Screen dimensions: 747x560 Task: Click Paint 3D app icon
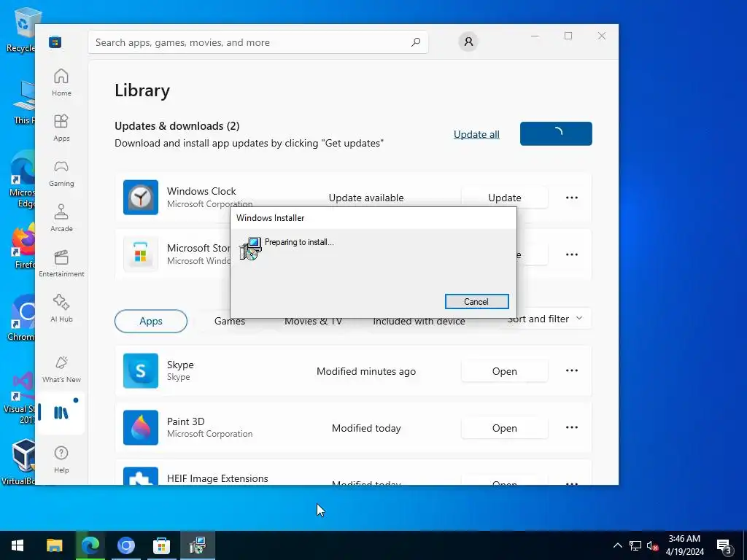point(141,427)
